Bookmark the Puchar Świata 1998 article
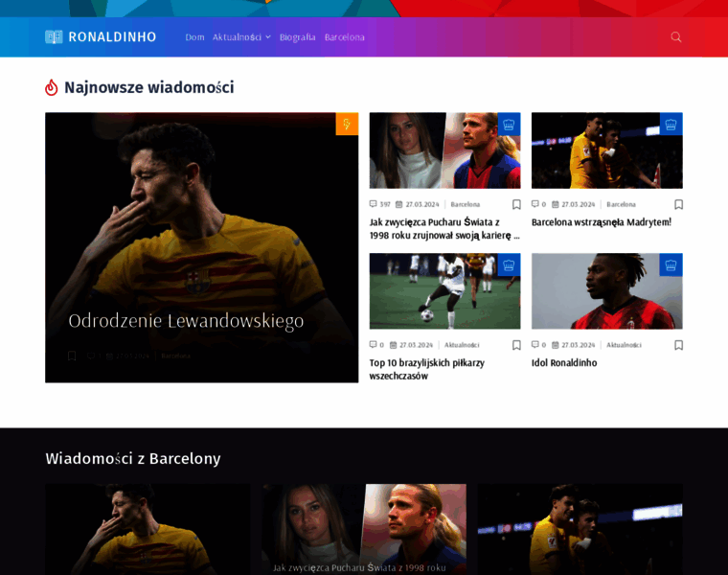Viewport: 728px width, 575px height. (516, 204)
